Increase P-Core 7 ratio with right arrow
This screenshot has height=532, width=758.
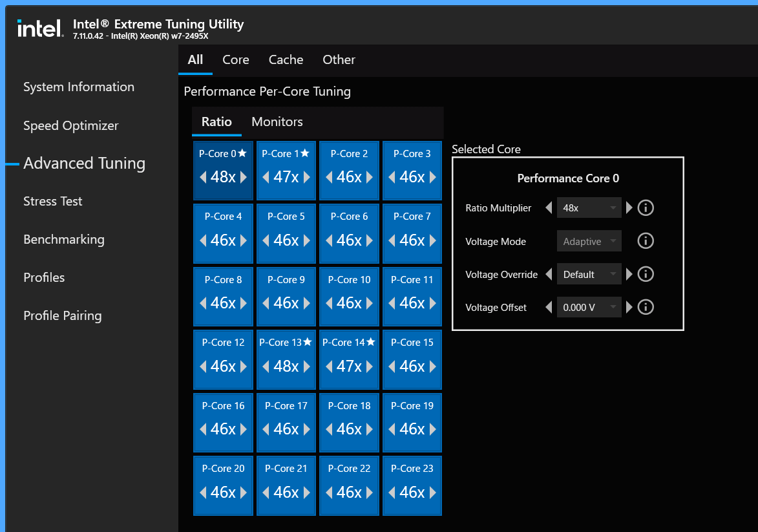pos(432,240)
